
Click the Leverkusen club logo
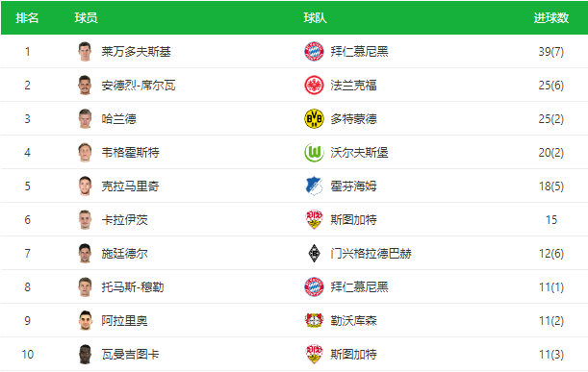click(314, 321)
